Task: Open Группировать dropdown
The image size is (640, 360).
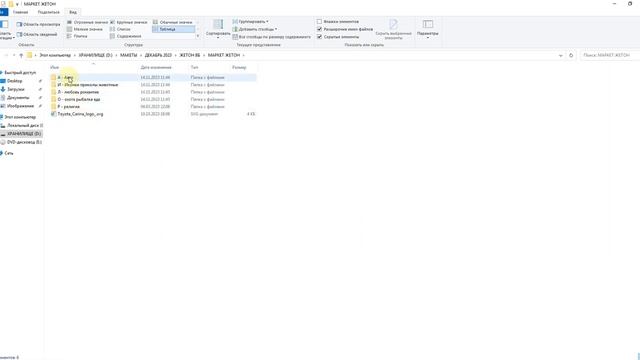Action: [x=251, y=22]
